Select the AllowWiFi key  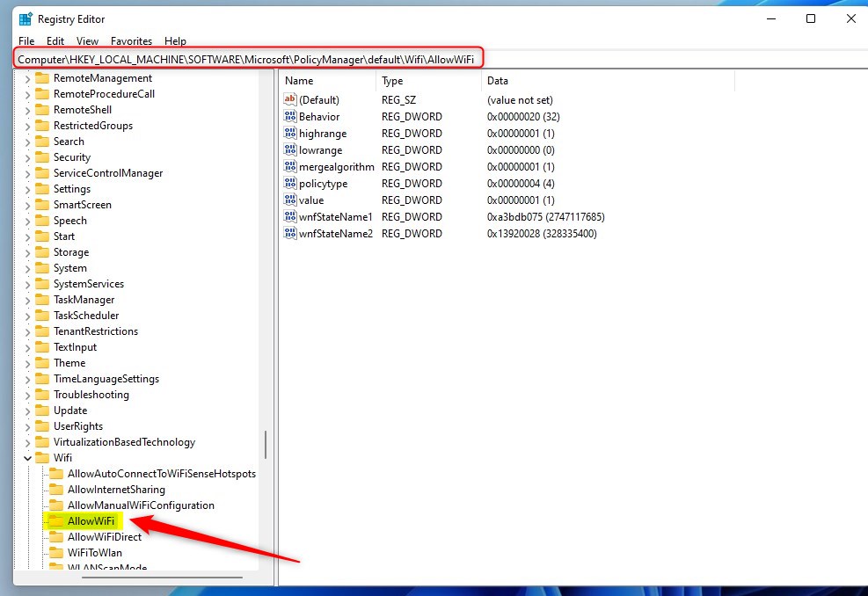91,521
